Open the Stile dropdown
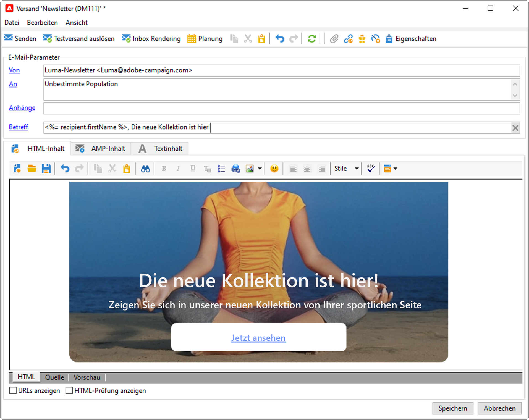 (347, 169)
